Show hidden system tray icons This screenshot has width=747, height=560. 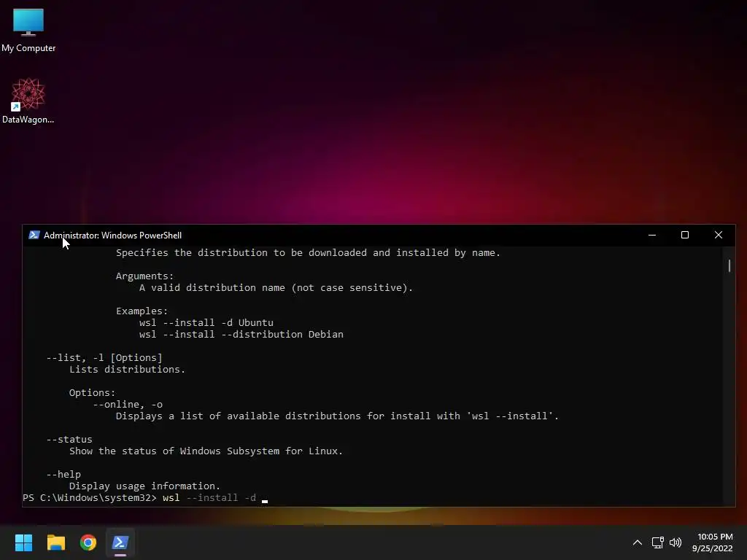(637, 542)
